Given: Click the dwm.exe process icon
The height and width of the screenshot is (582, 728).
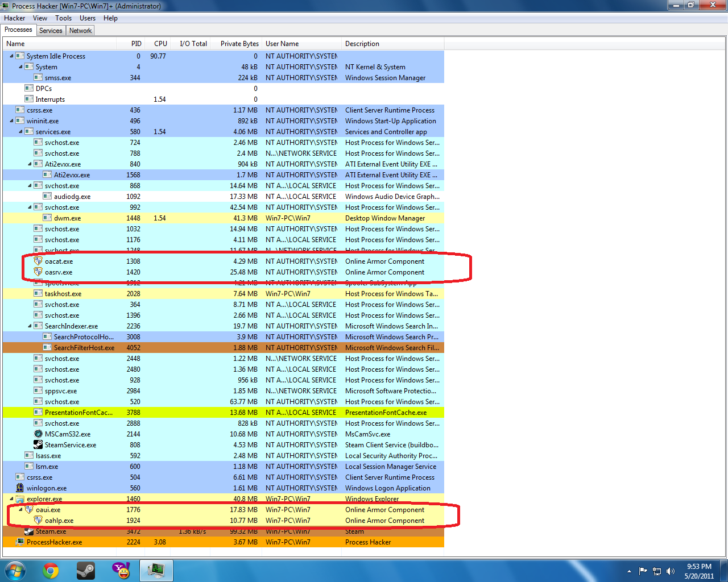Looking at the screenshot, I should (47, 218).
